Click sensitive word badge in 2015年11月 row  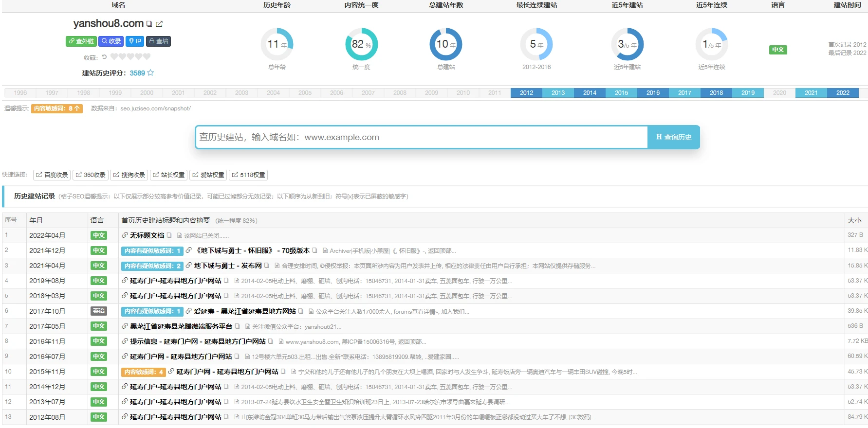[x=143, y=372]
